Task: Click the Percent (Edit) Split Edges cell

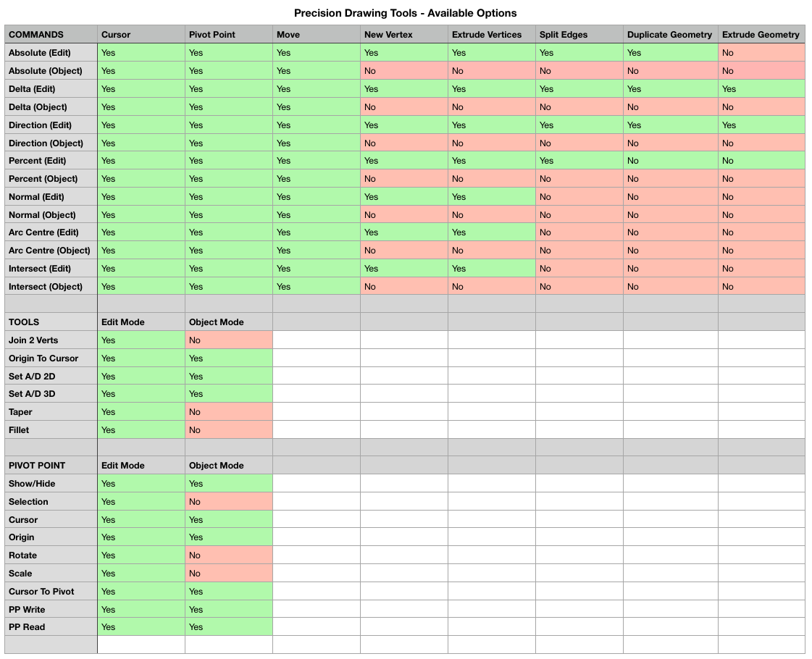Action: coord(579,161)
